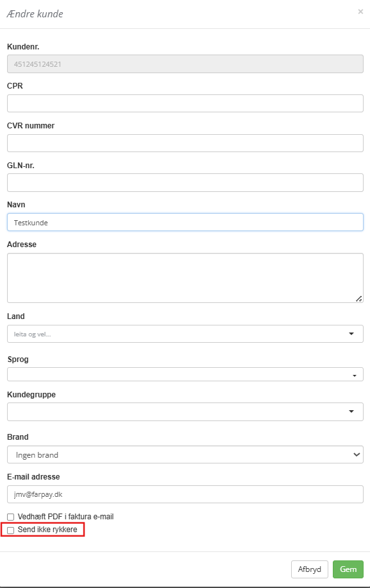
Task: Cancel with the Afbryd button
Action: (309, 569)
